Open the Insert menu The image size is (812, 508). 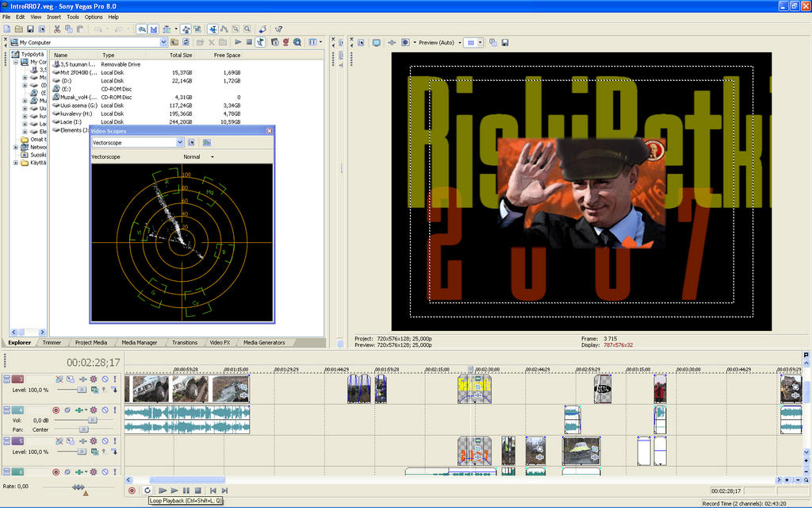(54, 17)
